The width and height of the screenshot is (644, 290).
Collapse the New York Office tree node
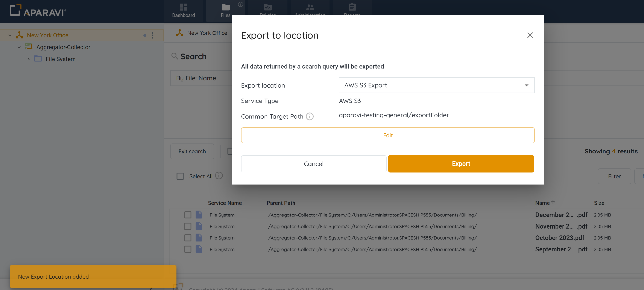(10, 35)
